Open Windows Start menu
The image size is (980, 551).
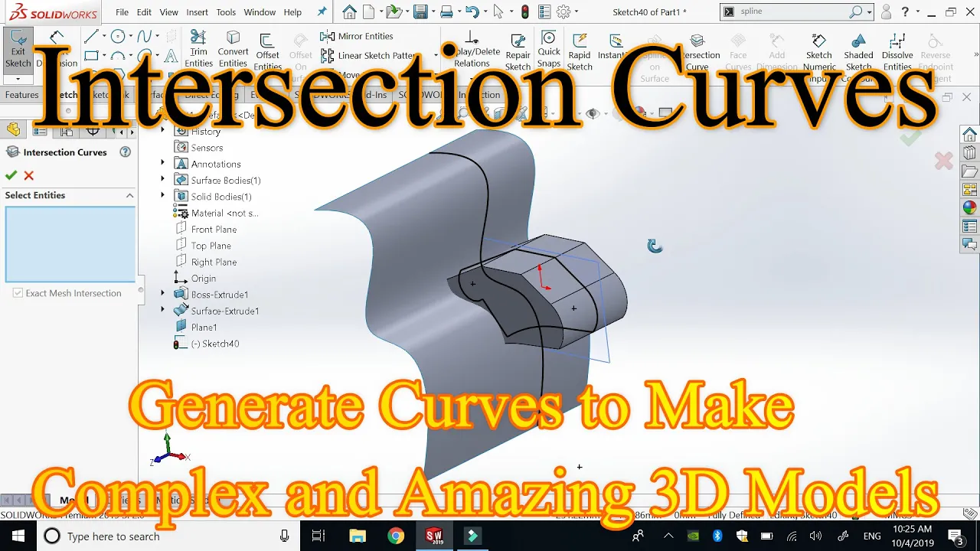pos(18,536)
